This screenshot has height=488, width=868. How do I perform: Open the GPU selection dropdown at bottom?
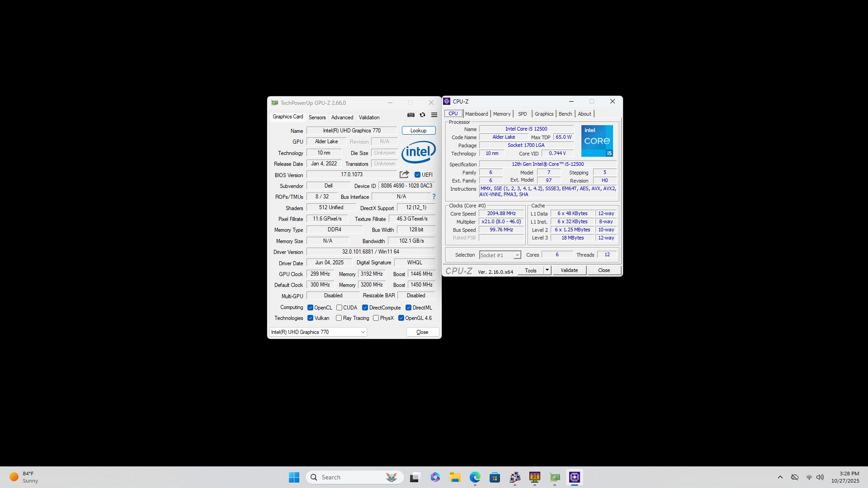[318, 332]
